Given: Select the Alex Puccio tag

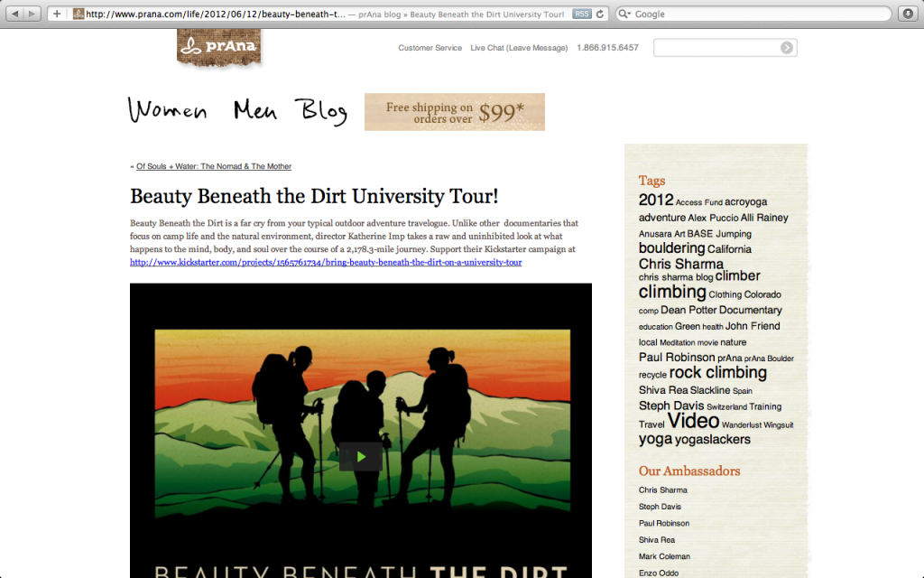Looking at the screenshot, I should [713, 218].
